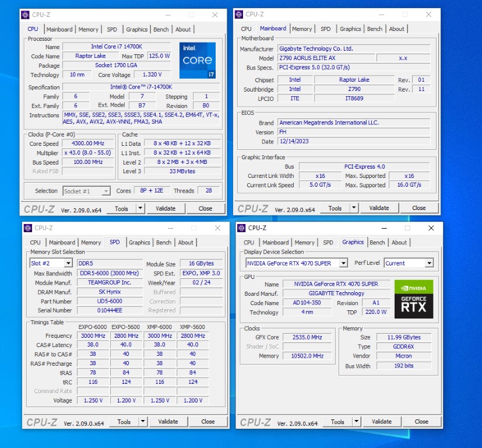Click Validate button in CPU window
Screen dimensions: 482x448
[x=166, y=208]
